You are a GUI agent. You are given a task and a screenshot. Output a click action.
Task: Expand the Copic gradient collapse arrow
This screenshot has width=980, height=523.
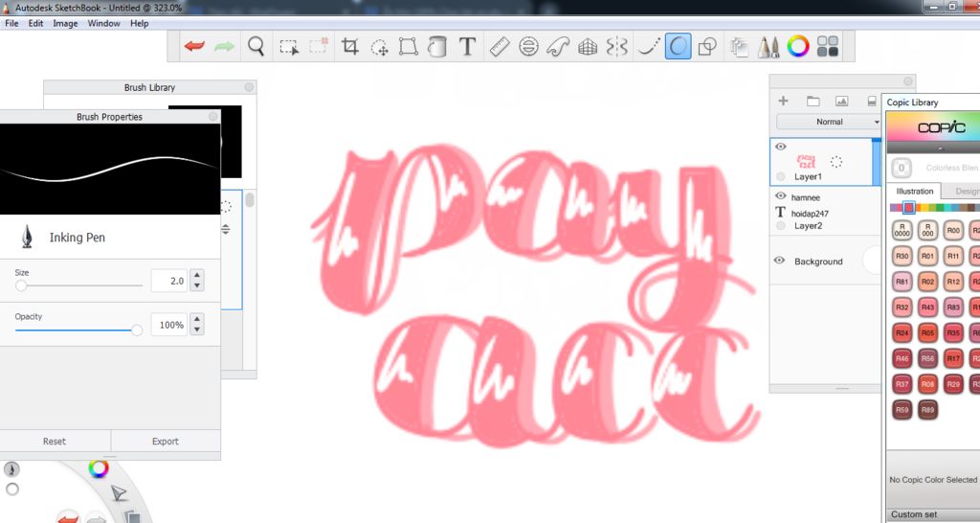[940, 148]
